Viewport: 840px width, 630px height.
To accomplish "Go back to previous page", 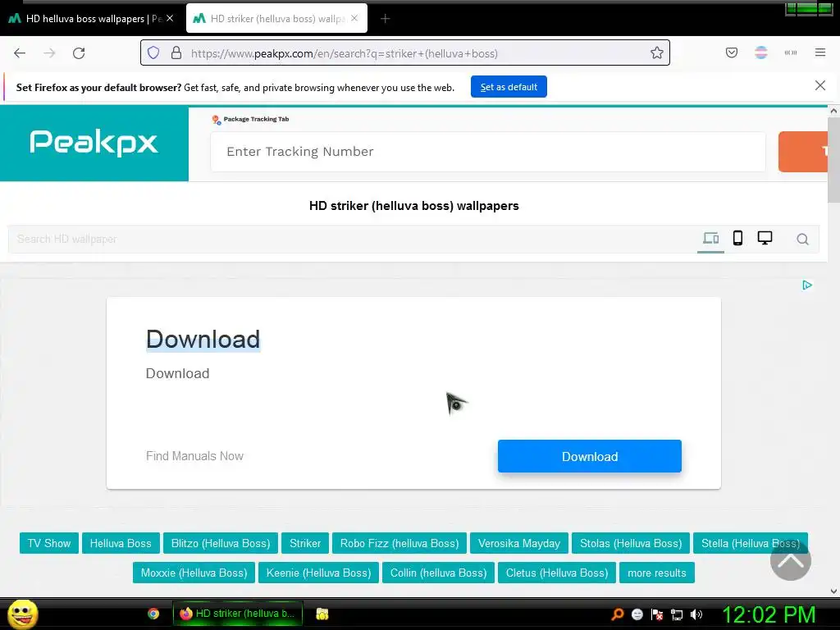I will [x=20, y=53].
